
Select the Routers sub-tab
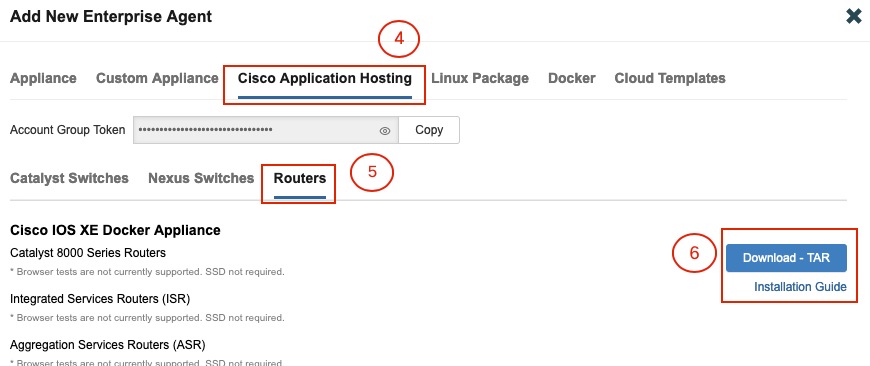click(x=300, y=178)
